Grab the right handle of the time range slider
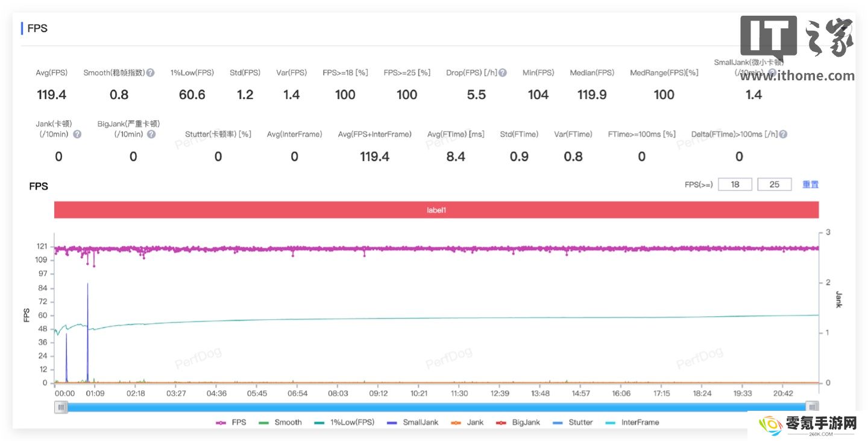 pos(813,407)
